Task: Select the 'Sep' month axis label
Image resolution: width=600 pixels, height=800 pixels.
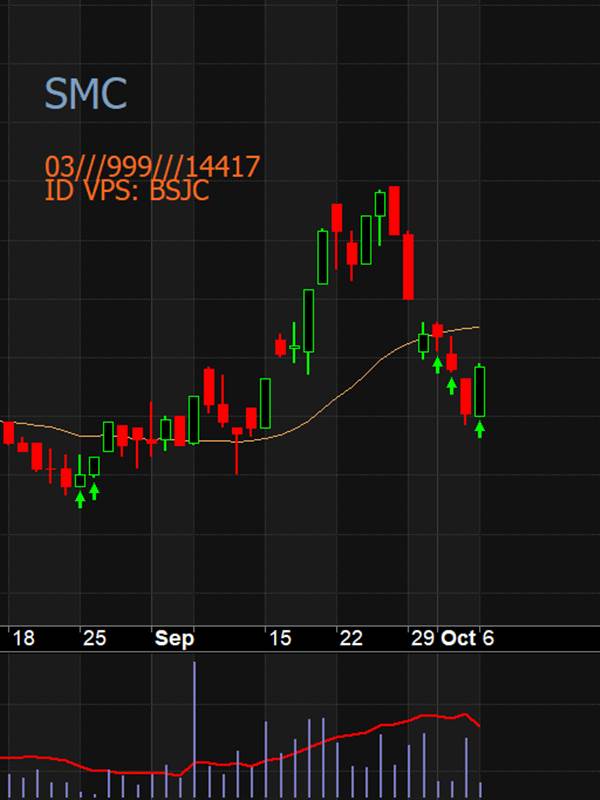Action: point(174,638)
